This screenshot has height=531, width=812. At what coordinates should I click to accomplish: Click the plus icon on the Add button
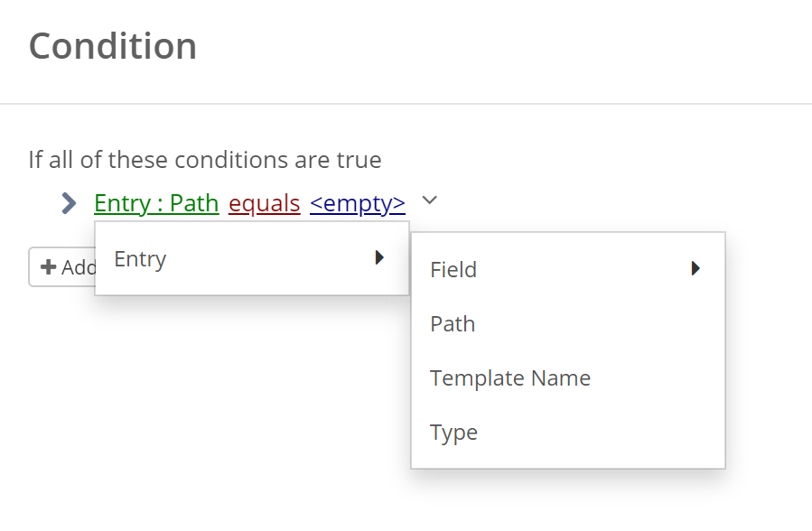pyautogui.click(x=48, y=267)
